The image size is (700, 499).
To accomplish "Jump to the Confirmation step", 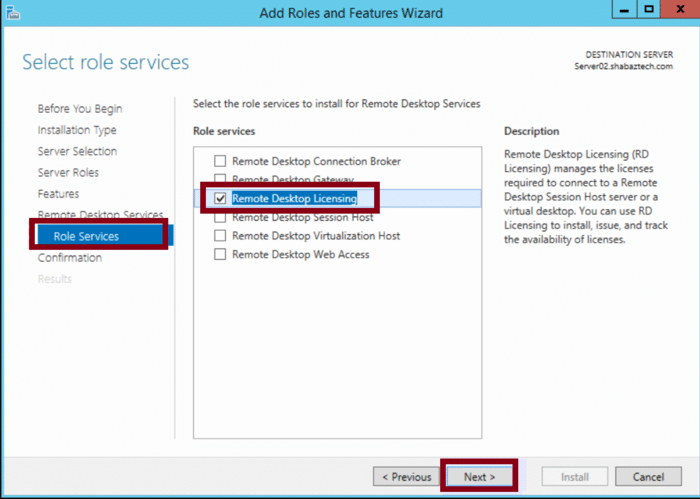I will point(69,258).
